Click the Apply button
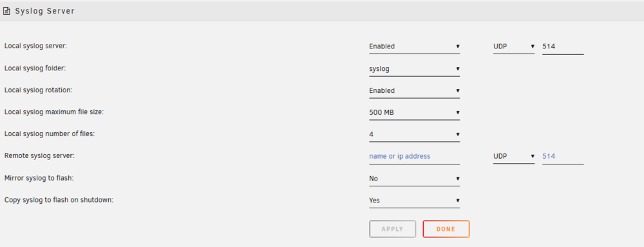The height and width of the screenshot is (247, 644). click(392, 229)
